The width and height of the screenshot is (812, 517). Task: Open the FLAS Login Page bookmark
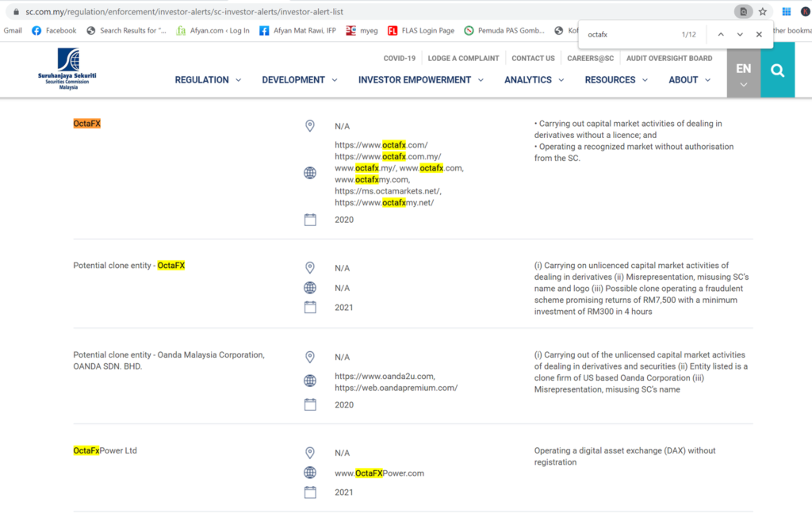(x=421, y=31)
